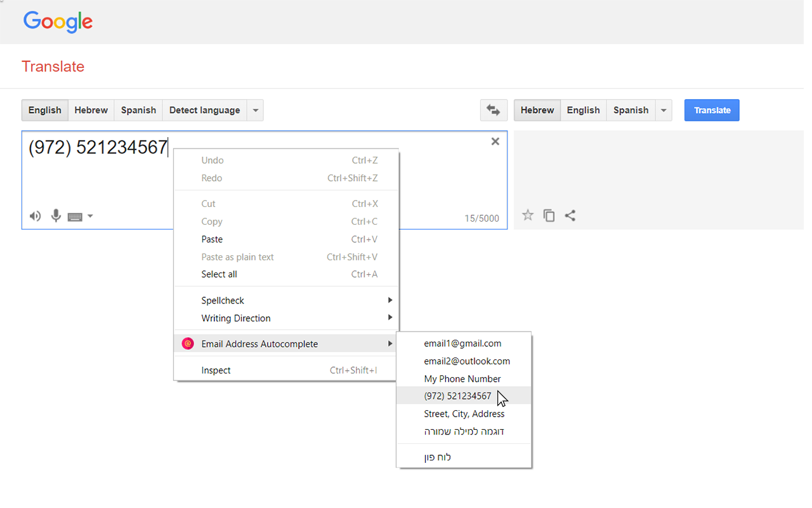Choose Paste from the context menu
This screenshot has width=812, height=508.
tap(287, 239)
